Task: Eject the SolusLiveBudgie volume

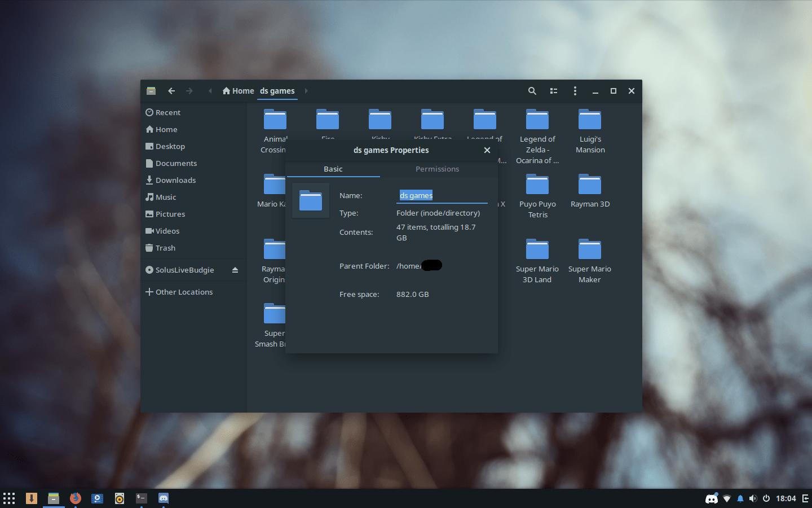Action: [x=235, y=270]
